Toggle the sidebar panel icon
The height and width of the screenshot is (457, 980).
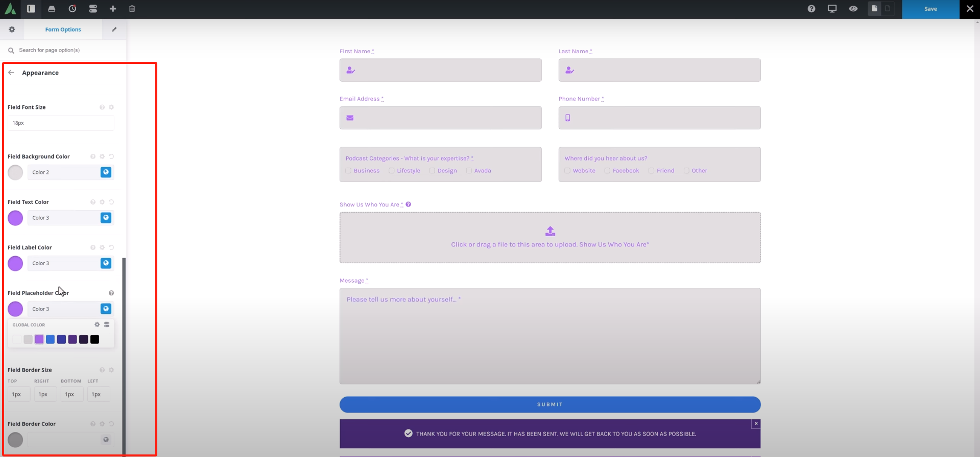click(x=31, y=9)
